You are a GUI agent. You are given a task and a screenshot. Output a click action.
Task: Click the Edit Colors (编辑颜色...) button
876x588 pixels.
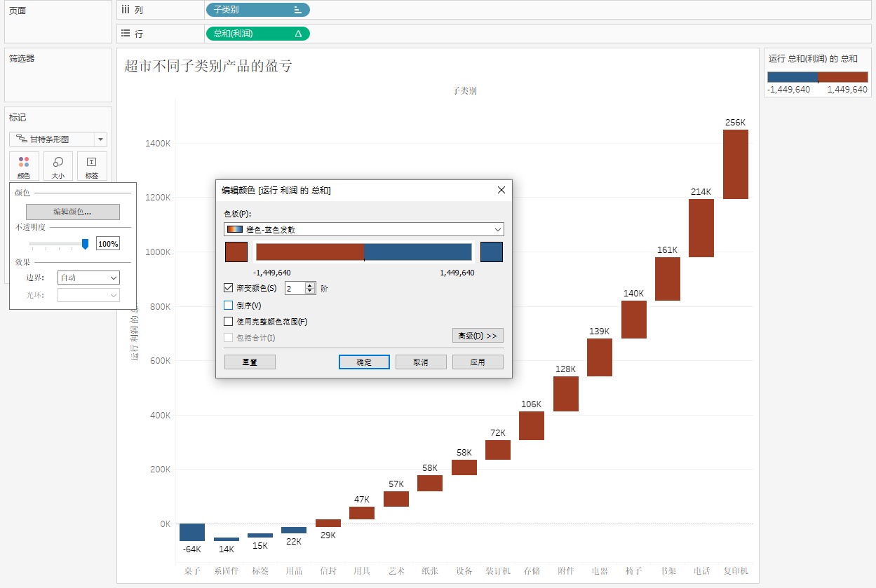coord(73,212)
